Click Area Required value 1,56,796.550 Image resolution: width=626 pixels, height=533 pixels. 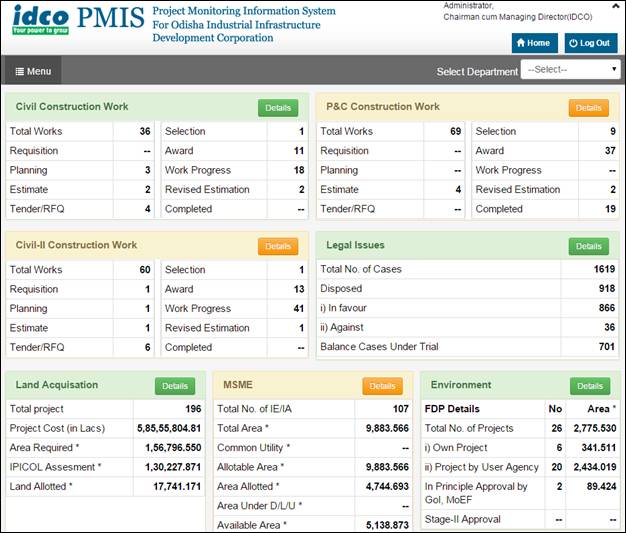pyautogui.click(x=173, y=448)
